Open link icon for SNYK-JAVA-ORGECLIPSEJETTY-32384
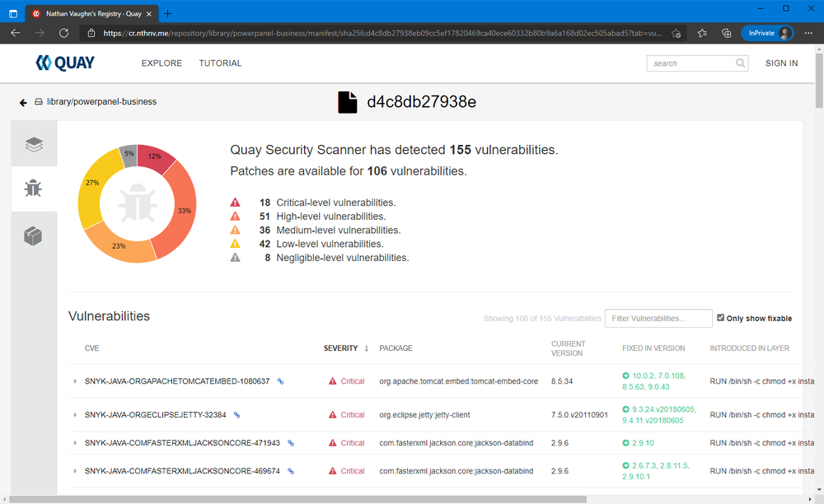This screenshot has height=504, width=824. (x=237, y=415)
